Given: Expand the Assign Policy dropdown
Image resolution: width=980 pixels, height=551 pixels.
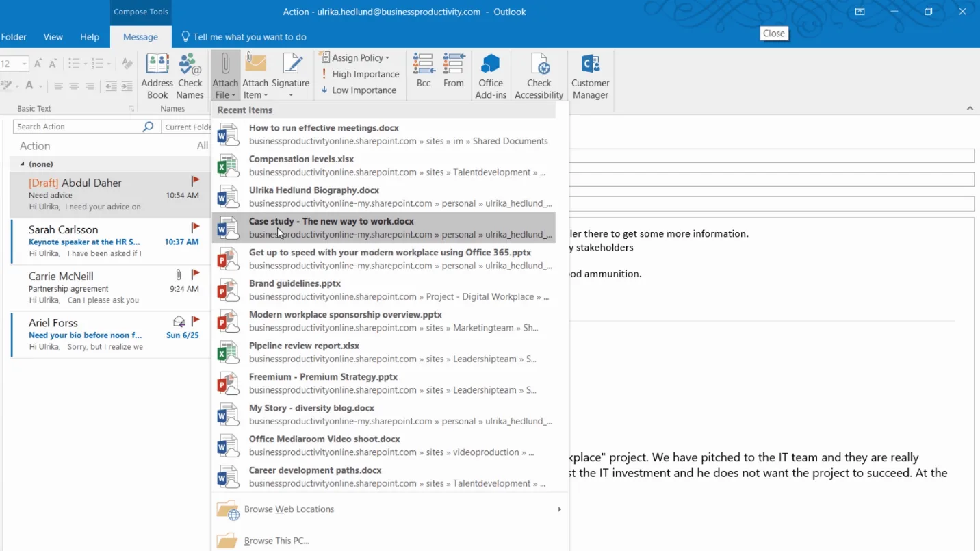Looking at the screenshot, I should pyautogui.click(x=355, y=57).
